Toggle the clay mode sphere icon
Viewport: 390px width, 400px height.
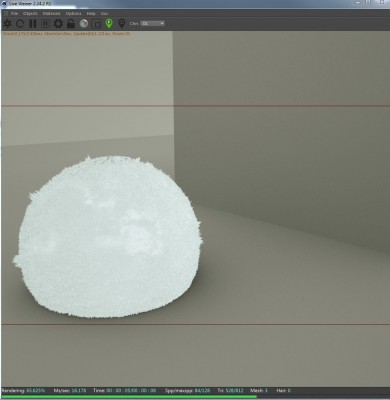pyautogui.click(x=84, y=24)
